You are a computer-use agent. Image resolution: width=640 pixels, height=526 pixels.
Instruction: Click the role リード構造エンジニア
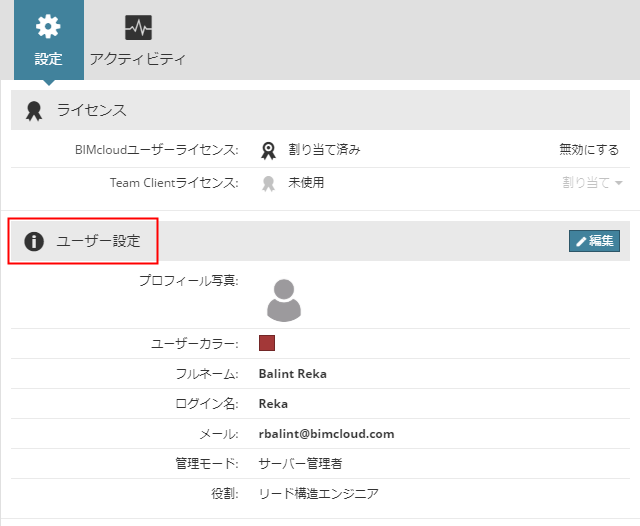tap(318, 494)
